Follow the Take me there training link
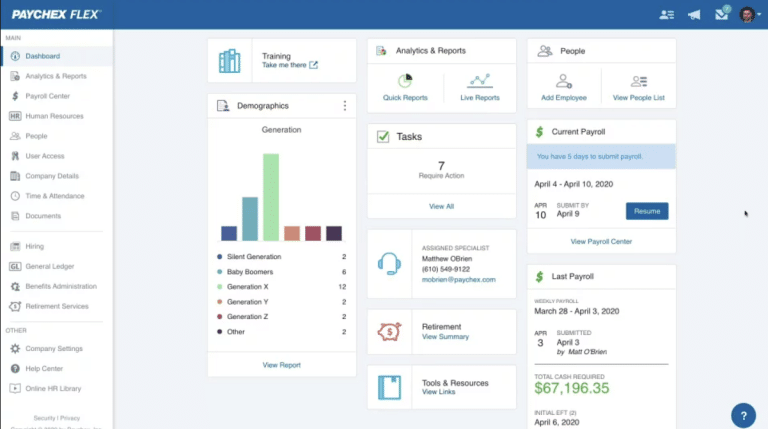The image size is (768, 429). (289, 65)
